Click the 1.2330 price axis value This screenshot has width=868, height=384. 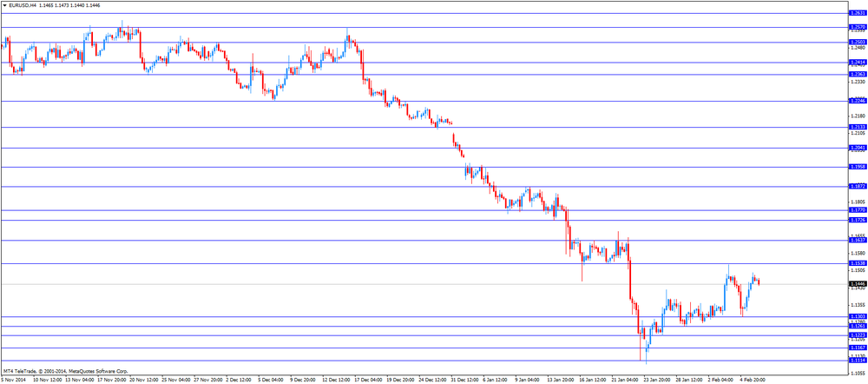(858, 82)
